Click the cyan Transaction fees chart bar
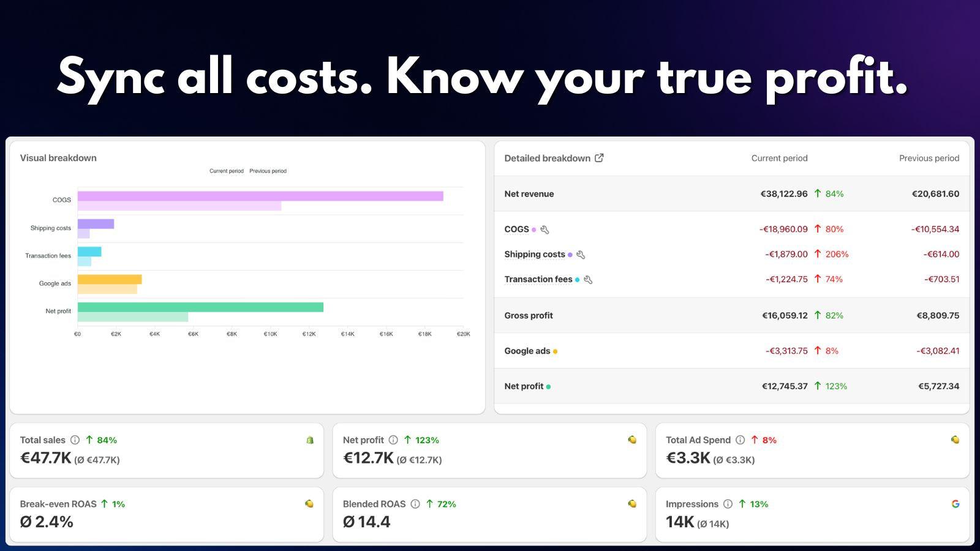980x551 pixels. 89,252
